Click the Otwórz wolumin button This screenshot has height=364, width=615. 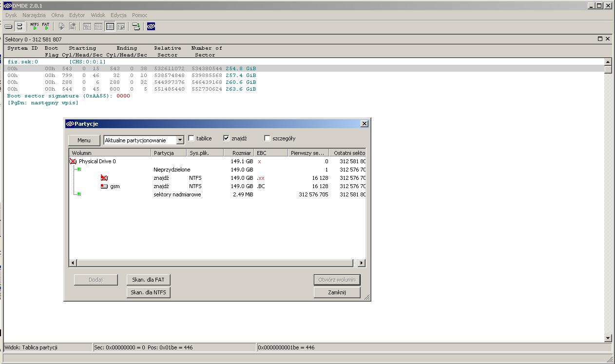[337, 280]
